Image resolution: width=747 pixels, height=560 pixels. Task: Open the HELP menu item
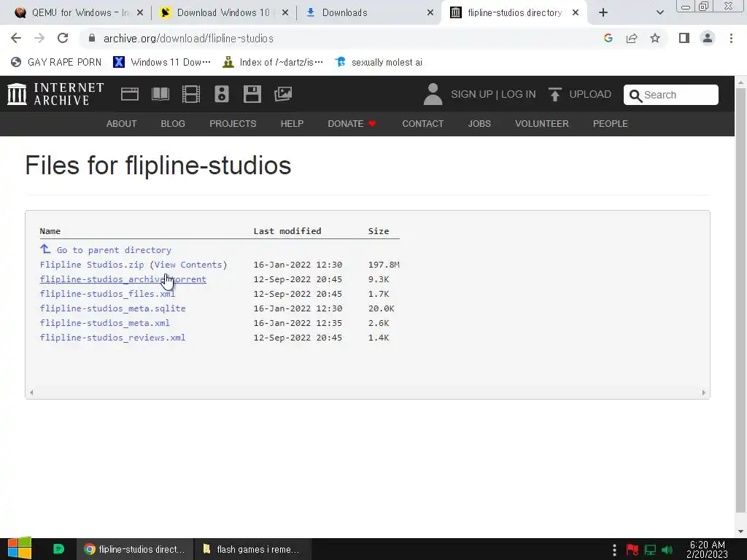pos(292,124)
